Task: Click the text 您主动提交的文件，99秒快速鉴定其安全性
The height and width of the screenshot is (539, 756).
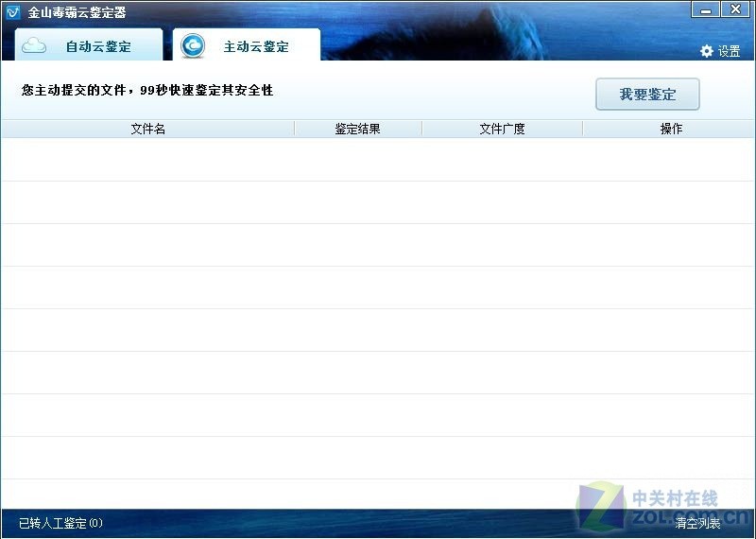Action: pyautogui.click(x=147, y=90)
